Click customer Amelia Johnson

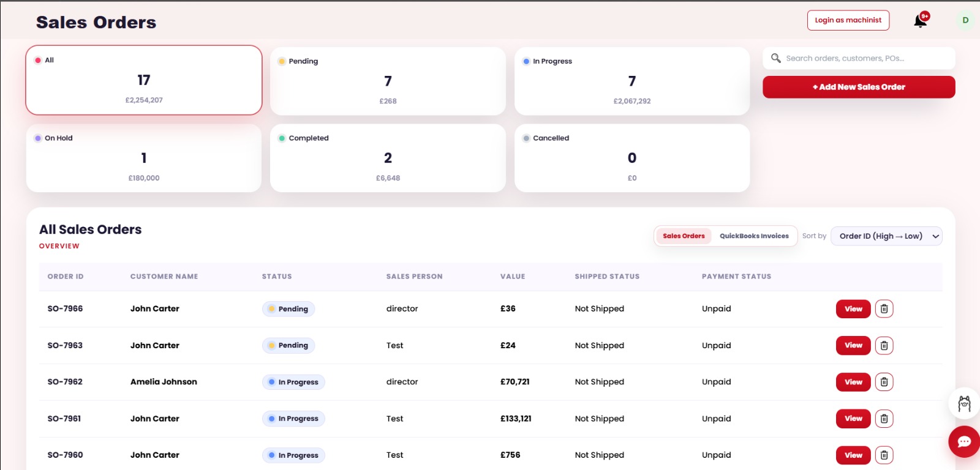(164, 381)
